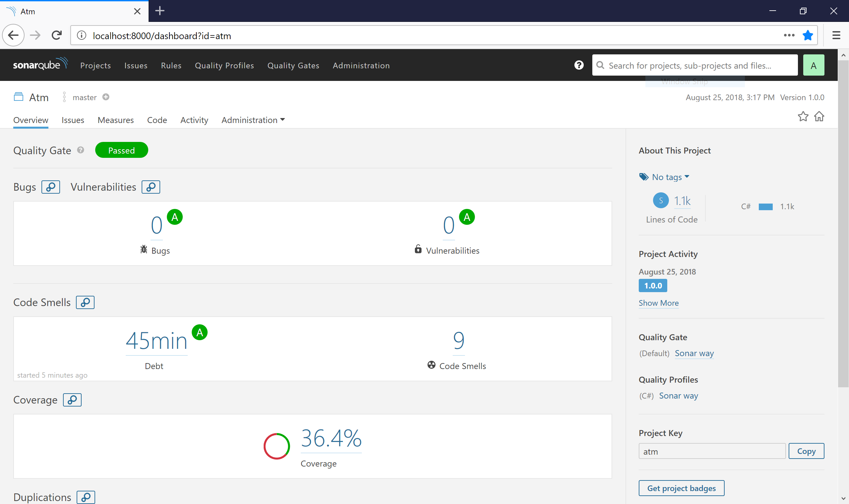Click the Show More activity link

pos(659,303)
